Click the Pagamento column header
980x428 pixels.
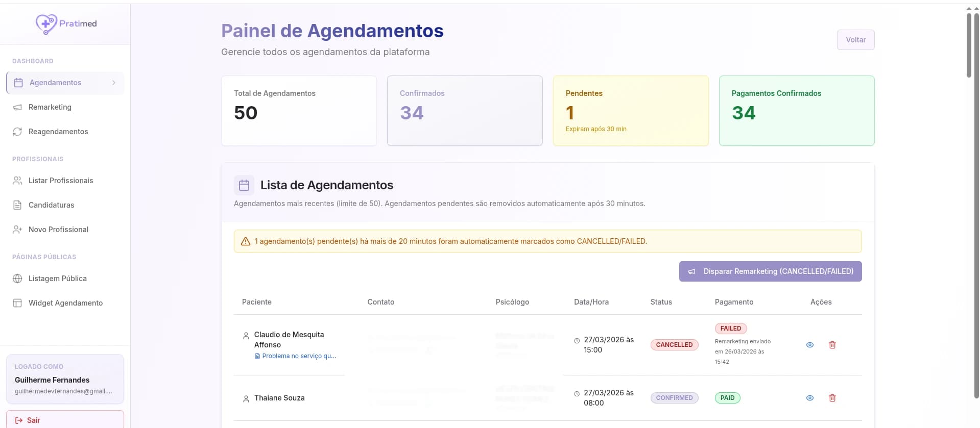pyautogui.click(x=734, y=302)
